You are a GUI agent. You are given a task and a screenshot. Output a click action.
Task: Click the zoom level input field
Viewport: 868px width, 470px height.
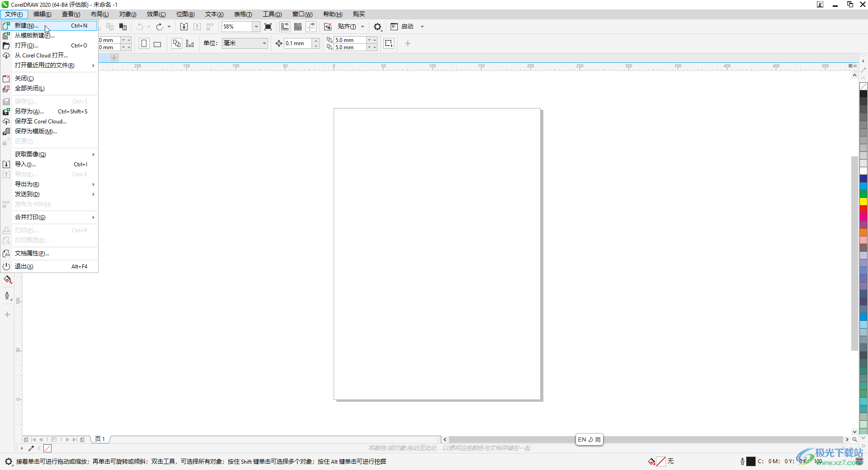pos(237,27)
